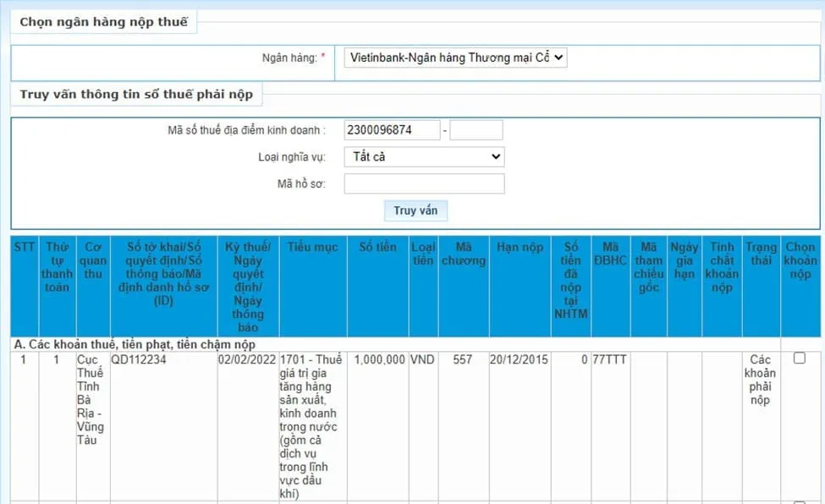Viewport: 825px width, 504px height.
Task: Click the Truy vấn thông tin số thuế heading
Action: [x=136, y=95]
